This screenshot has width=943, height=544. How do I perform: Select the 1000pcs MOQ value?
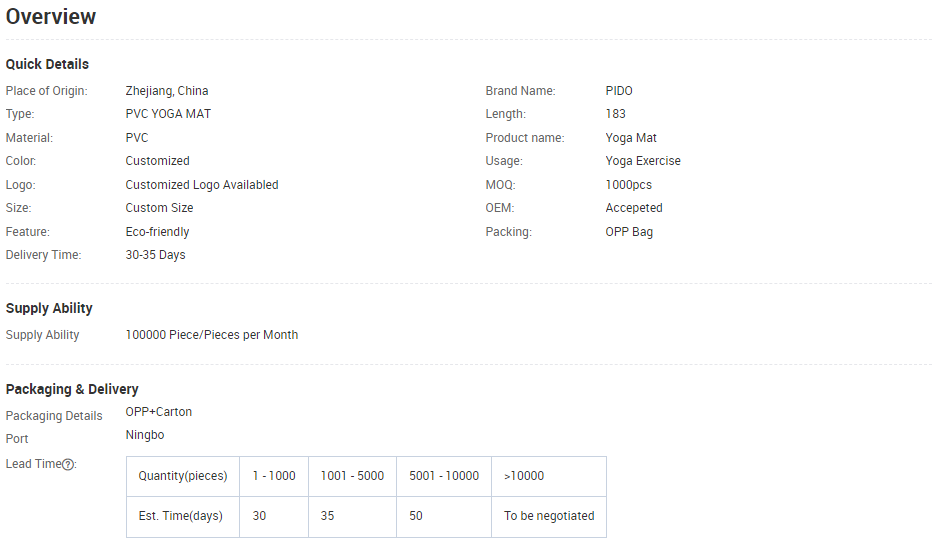click(628, 185)
